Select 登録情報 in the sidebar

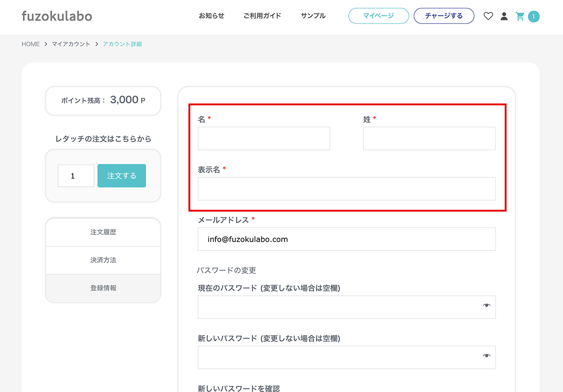pyautogui.click(x=103, y=288)
